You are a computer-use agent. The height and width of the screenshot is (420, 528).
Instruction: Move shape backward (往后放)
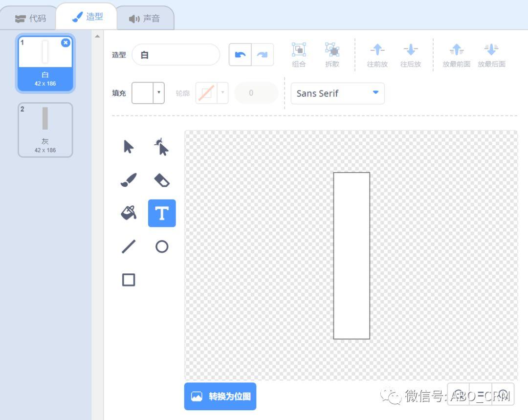point(411,55)
